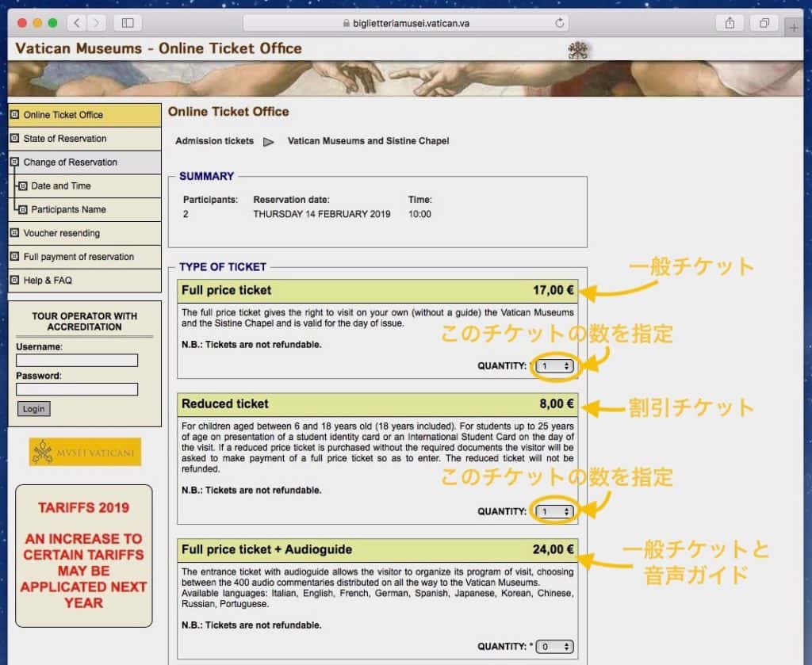Open a new tab with plus button
This screenshot has width=812, height=665.
(793, 27)
